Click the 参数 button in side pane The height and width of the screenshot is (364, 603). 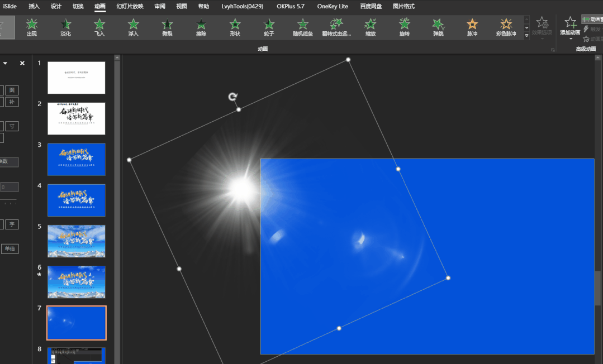pos(8,161)
